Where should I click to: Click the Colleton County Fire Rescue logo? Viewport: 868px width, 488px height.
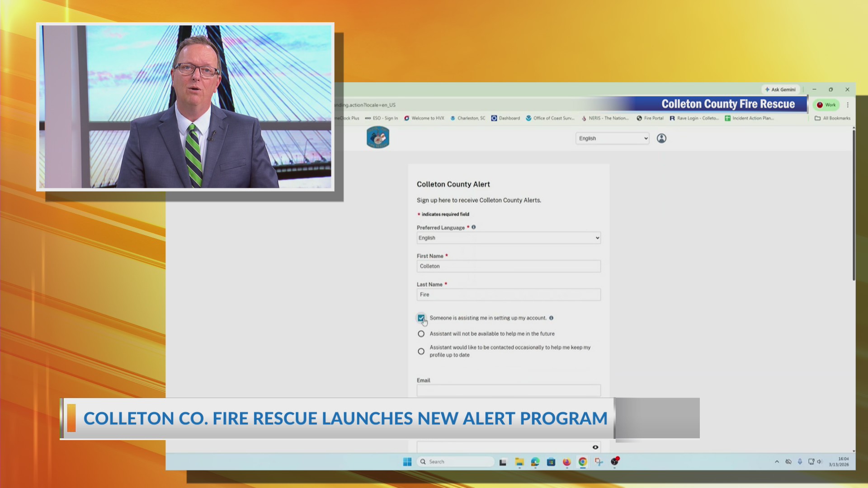[x=378, y=137]
